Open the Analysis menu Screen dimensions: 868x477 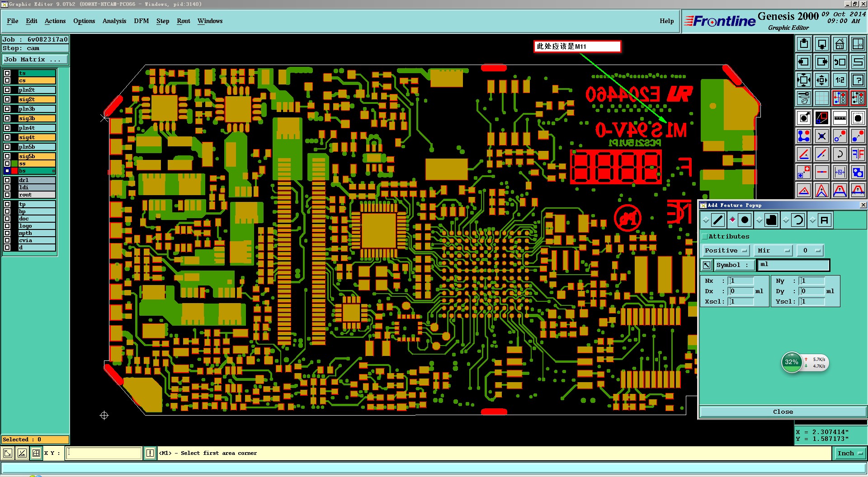click(x=114, y=21)
